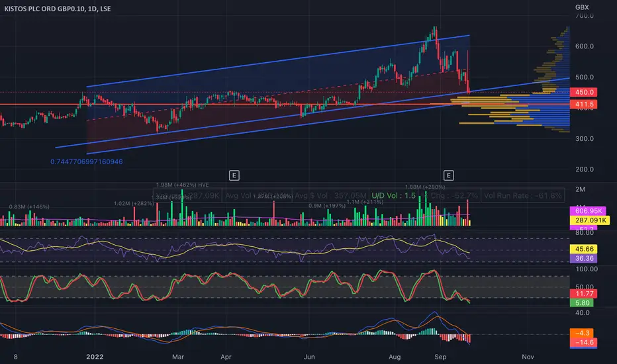Click the 200.0 price axis label
617x364 pixels.
(585, 169)
